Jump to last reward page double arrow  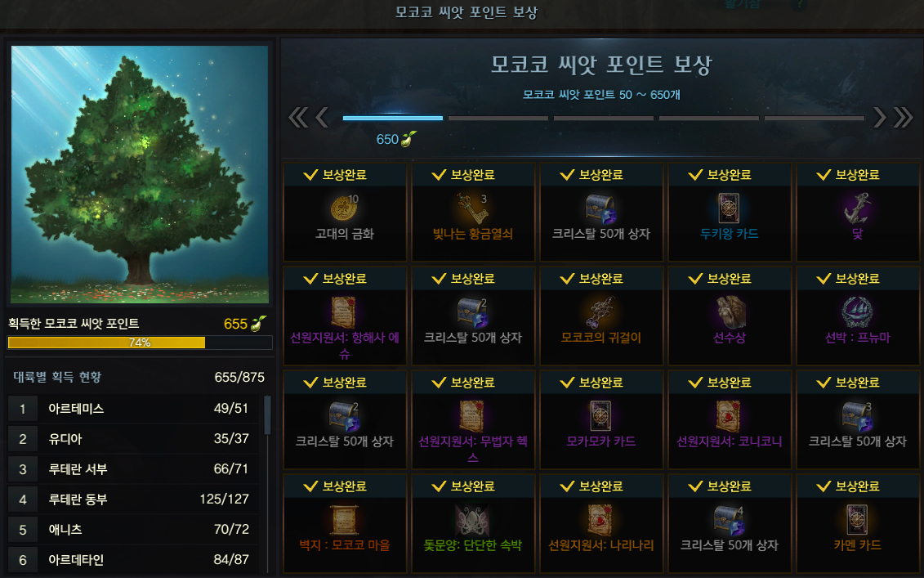903,118
